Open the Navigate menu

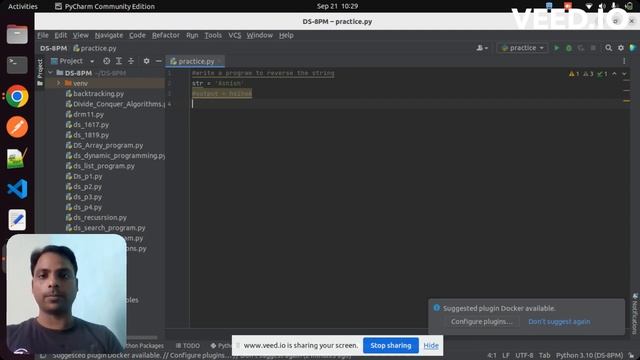tap(109, 36)
